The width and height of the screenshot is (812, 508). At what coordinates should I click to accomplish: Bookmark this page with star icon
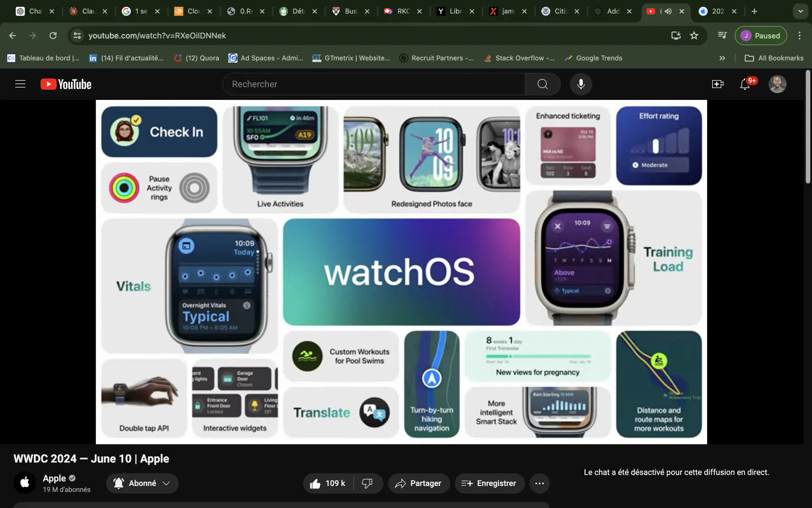pos(694,36)
